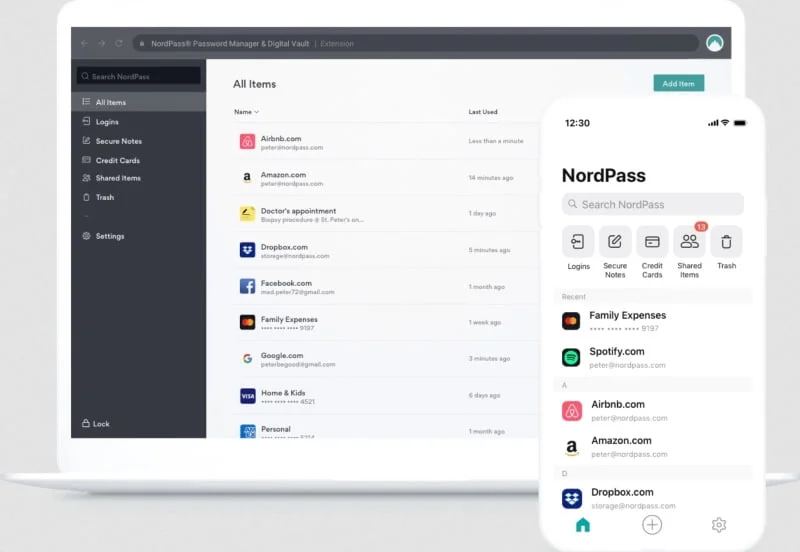This screenshot has height=552, width=800.
Task: Tap Dropbox.com entry on the phone
Action: click(653, 498)
